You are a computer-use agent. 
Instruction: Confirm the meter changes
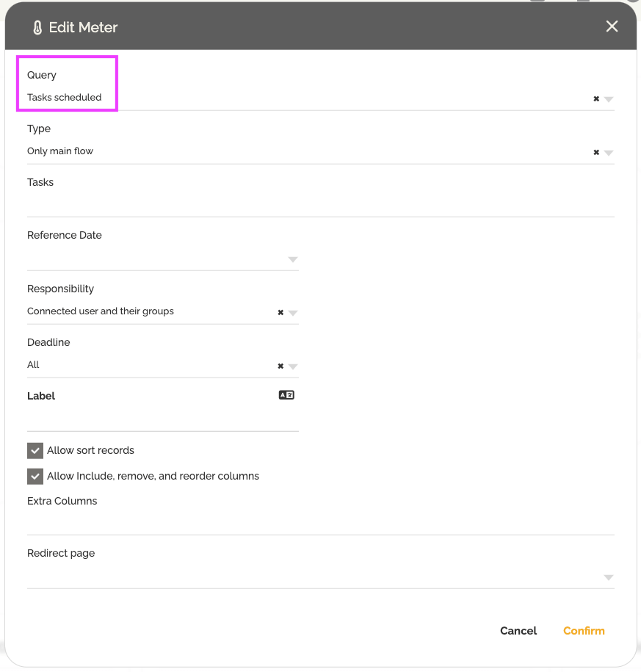[584, 631]
